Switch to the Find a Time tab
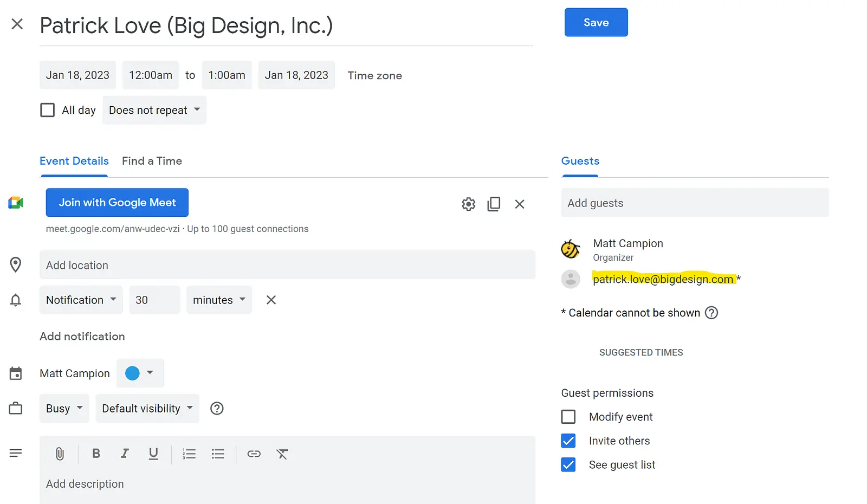Screen dimensions: 867x504 click(x=152, y=161)
